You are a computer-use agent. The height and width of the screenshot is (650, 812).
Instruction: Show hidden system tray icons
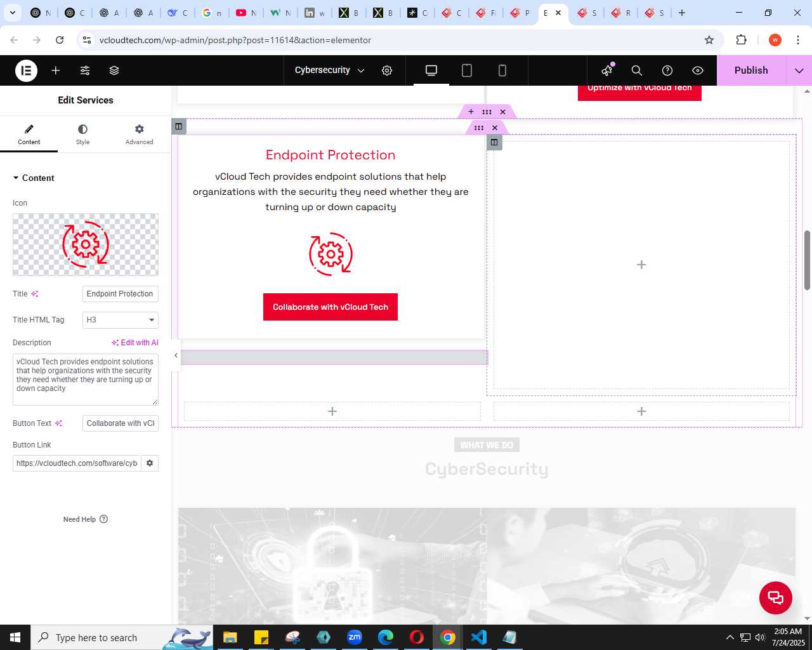pos(730,637)
